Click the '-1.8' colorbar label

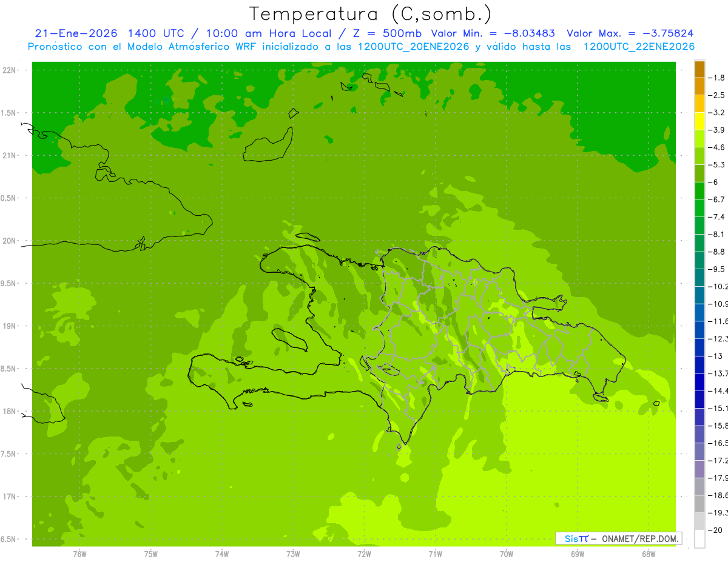click(x=718, y=78)
